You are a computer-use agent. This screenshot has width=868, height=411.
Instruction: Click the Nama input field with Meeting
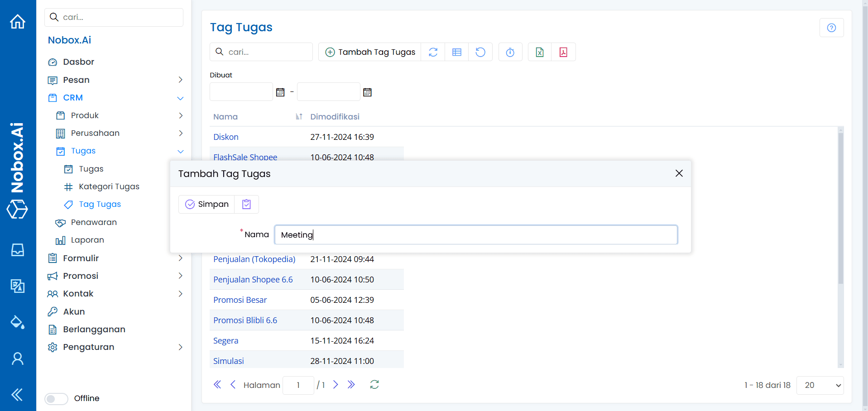(475, 235)
